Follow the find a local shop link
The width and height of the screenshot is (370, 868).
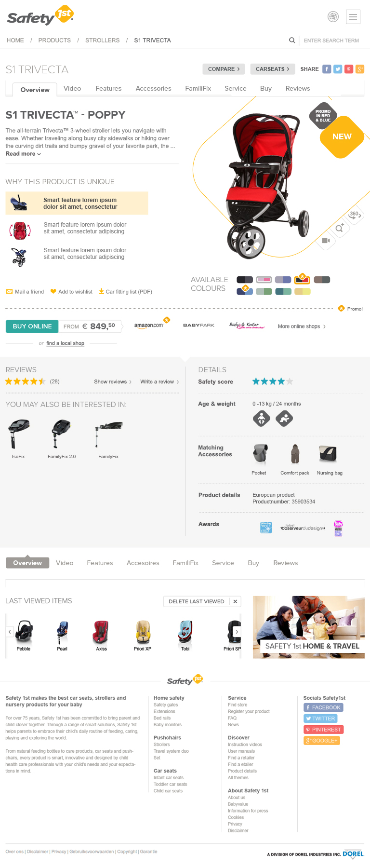65,343
